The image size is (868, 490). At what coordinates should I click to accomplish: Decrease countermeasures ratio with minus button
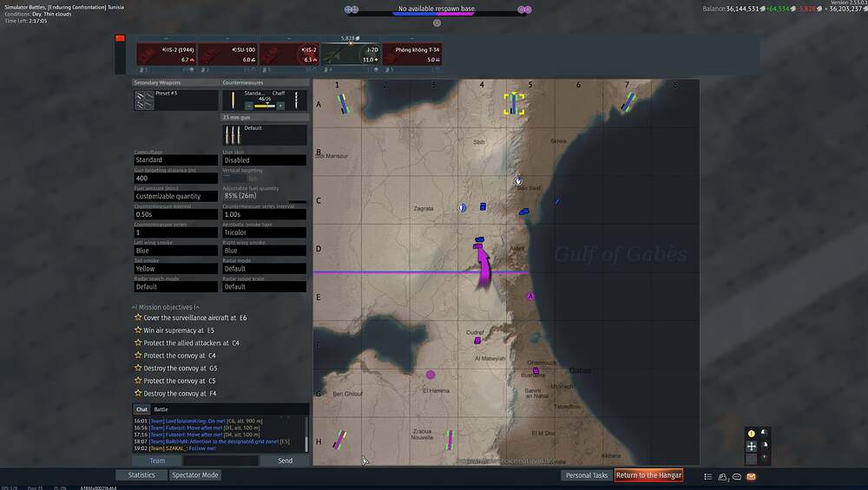(x=249, y=106)
